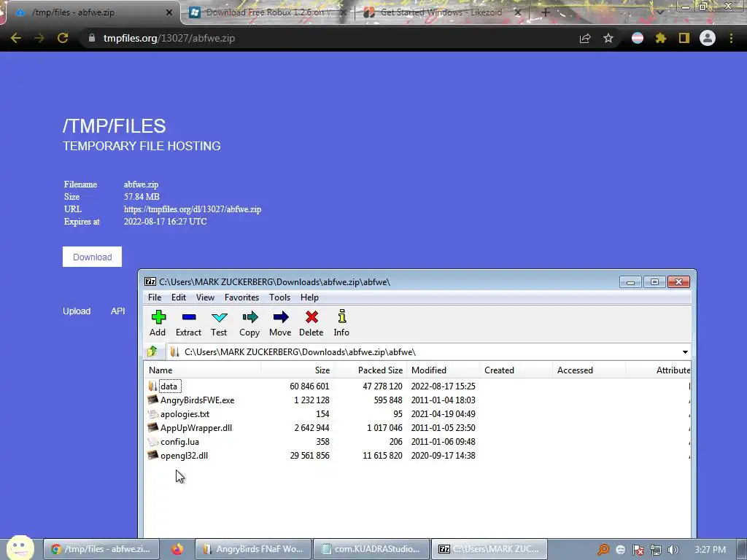Toggle the Chrome side panel icon
The image size is (747, 560).
[x=684, y=38]
